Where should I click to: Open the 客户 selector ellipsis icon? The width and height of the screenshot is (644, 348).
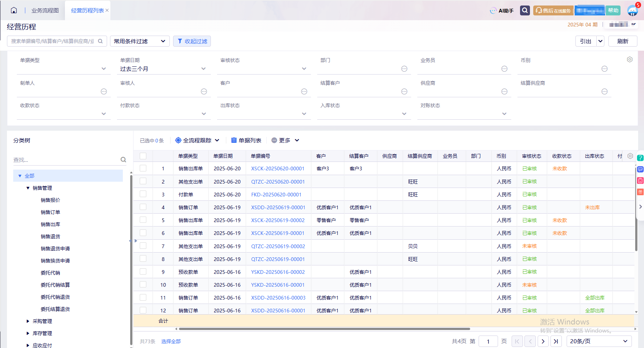[x=304, y=91]
